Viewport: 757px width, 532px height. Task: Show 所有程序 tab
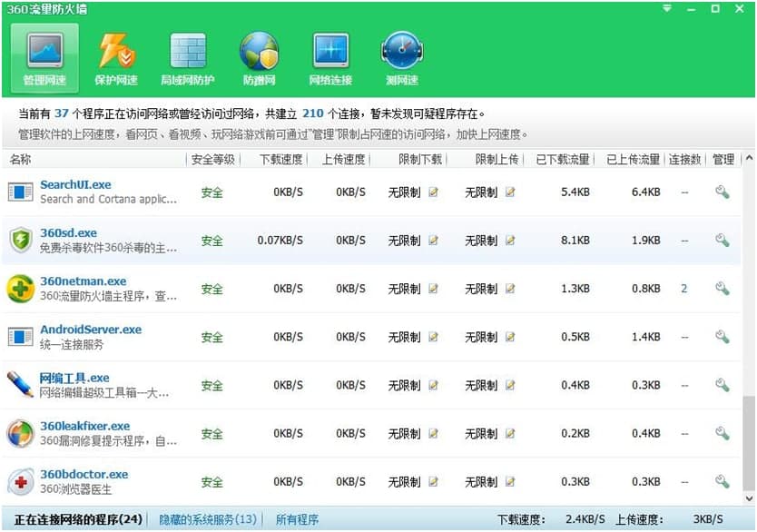click(x=297, y=519)
